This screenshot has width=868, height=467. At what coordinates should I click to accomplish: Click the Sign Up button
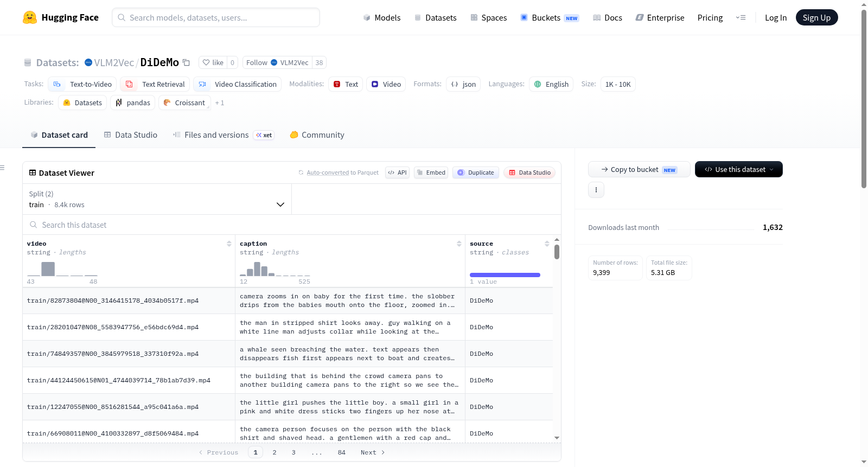[816, 17]
